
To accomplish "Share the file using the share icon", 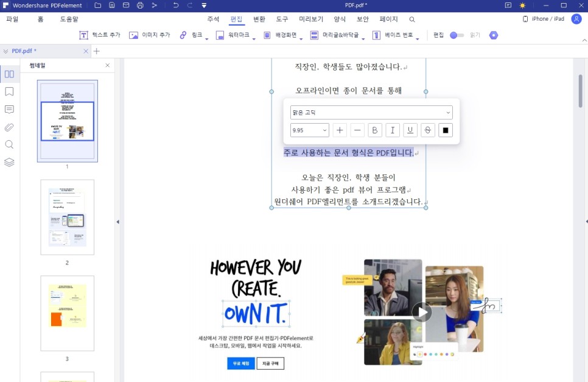I will [154, 5].
